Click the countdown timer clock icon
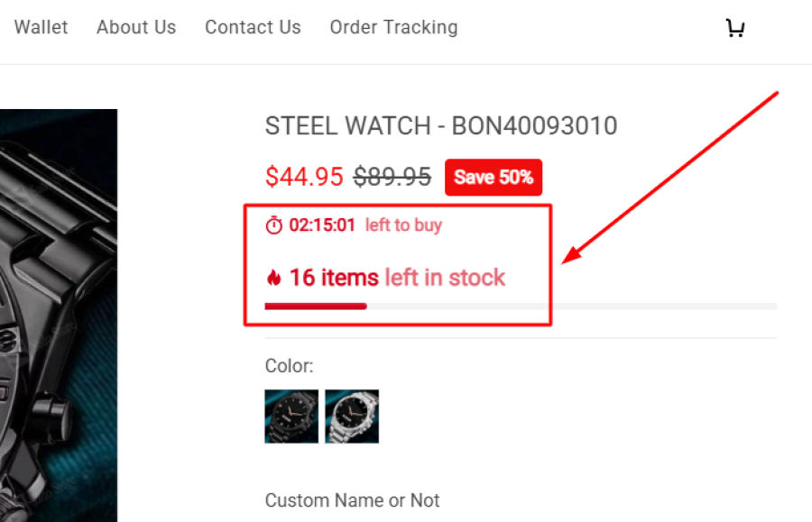812x522 pixels. [x=274, y=225]
